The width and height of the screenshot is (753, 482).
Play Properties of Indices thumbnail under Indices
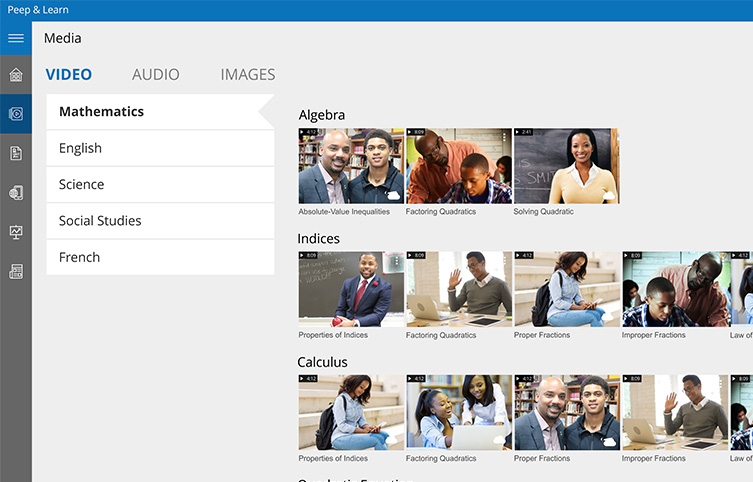(x=351, y=289)
